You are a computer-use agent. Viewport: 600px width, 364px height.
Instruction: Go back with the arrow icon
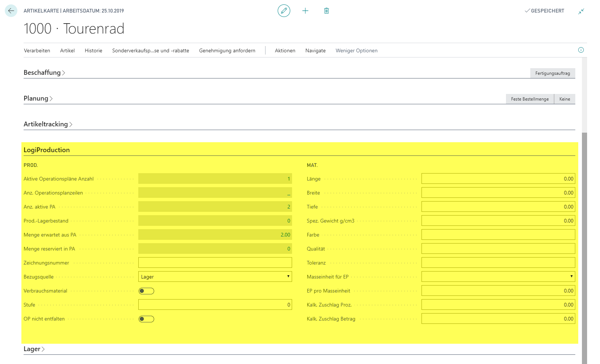[x=11, y=11]
